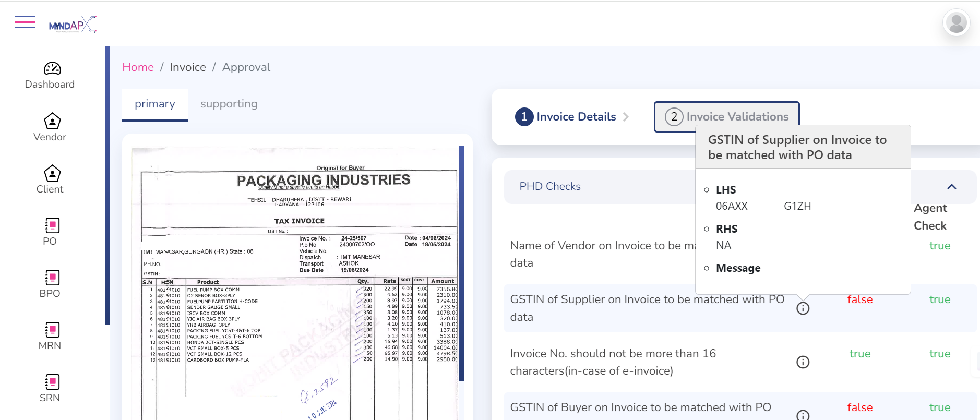980x420 pixels.
Task: Switch to the supporting tab
Action: click(229, 104)
